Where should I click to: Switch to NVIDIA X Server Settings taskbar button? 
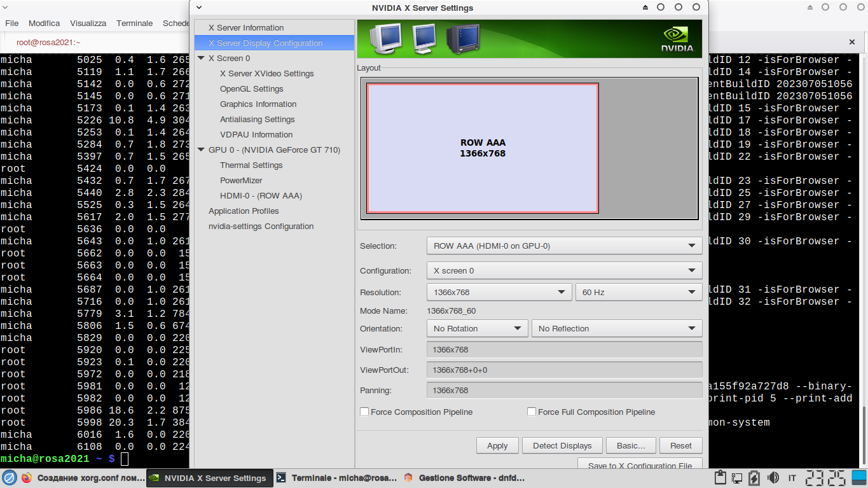click(x=210, y=478)
